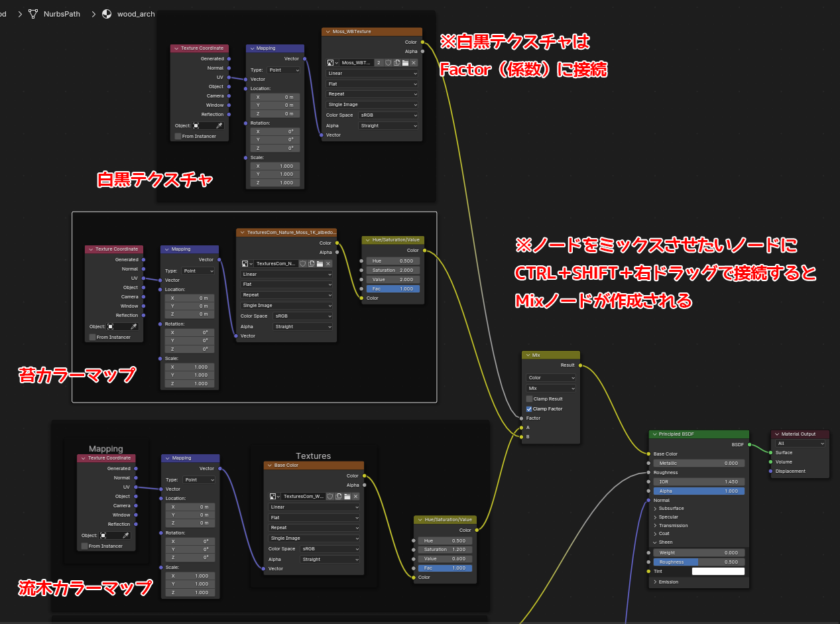The height and width of the screenshot is (624, 840).
Task: Open image folder icon in Moss_WBTexture node
Action: point(405,62)
